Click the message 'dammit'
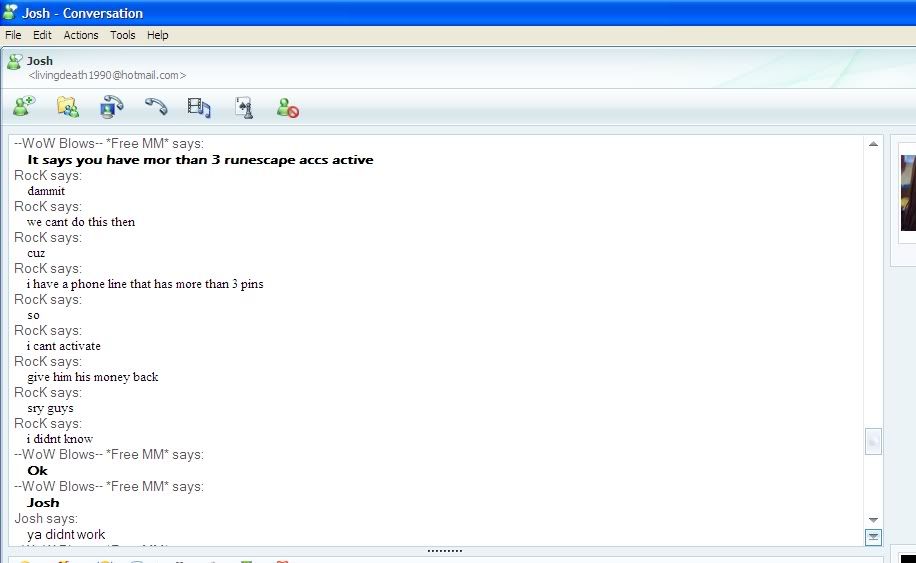The height and width of the screenshot is (563, 916). (x=46, y=191)
